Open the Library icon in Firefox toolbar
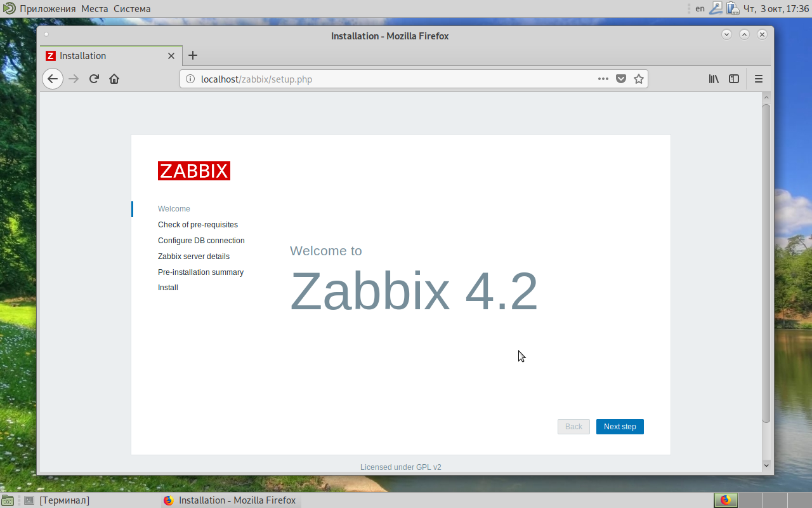 (x=714, y=79)
